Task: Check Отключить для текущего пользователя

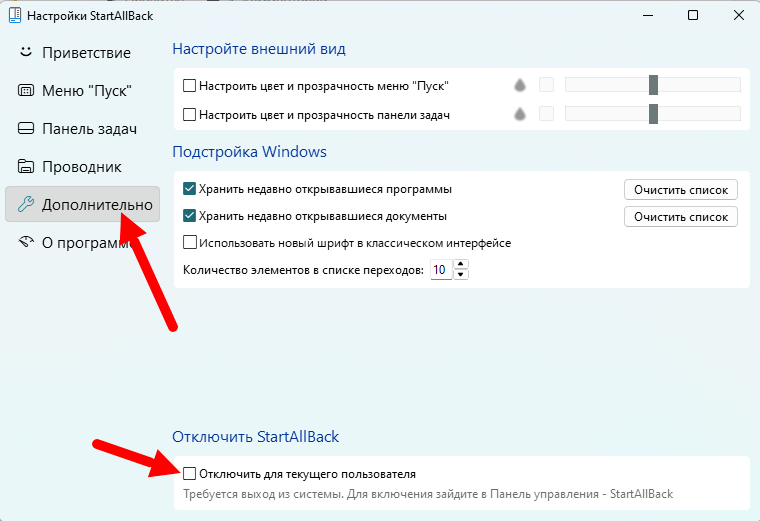Action: [x=190, y=474]
